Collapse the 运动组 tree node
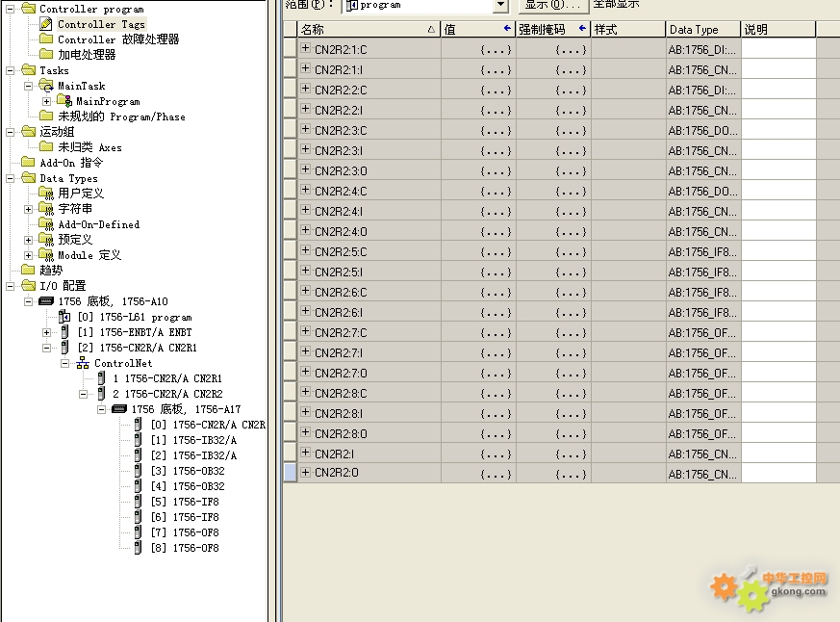The image size is (840, 622). (11, 132)
